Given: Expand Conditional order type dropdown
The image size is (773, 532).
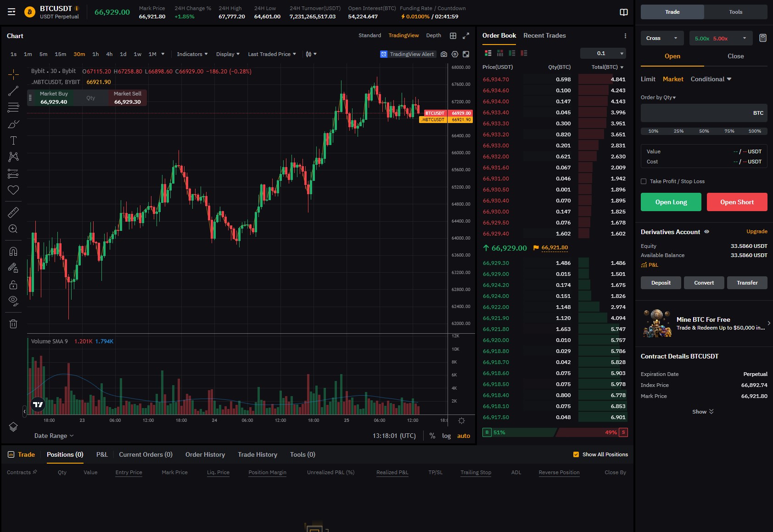Looking at the screenshot, I should pyautogui.click(x=711, y=79).
